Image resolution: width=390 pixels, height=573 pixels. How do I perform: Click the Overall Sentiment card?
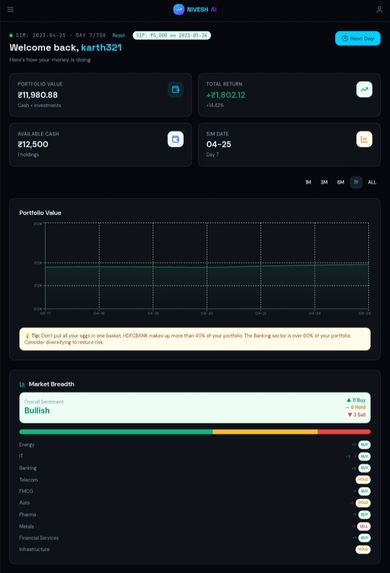click(x=195, y=408)
